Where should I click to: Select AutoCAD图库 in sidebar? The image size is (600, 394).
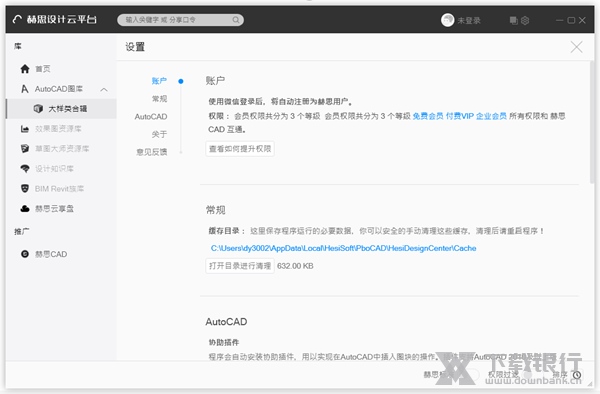(59, 89)
